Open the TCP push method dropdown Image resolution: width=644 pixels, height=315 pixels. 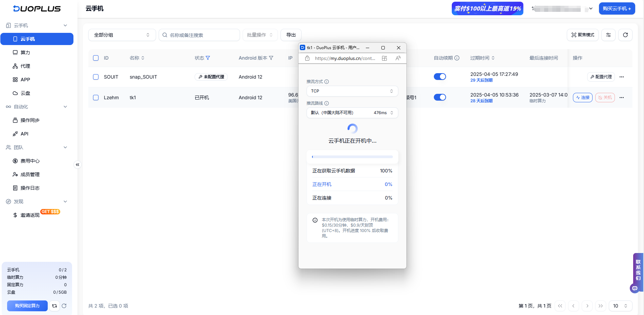click(x=352, y=91)
